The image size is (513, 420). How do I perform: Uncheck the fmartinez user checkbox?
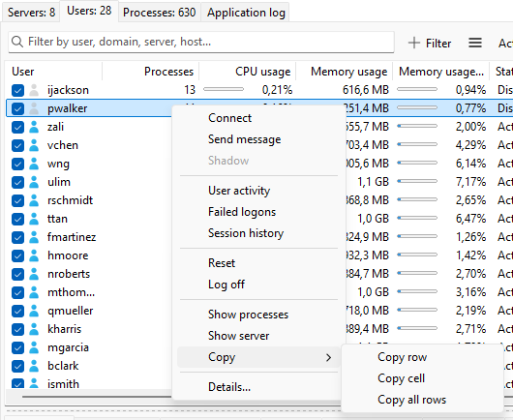pos(17,237)
